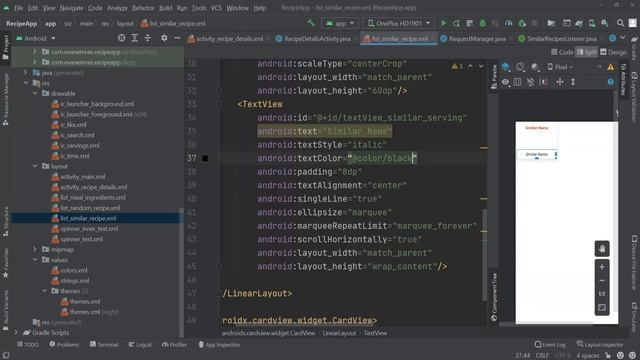Expand Gradle Scripts node

(16, 333)
